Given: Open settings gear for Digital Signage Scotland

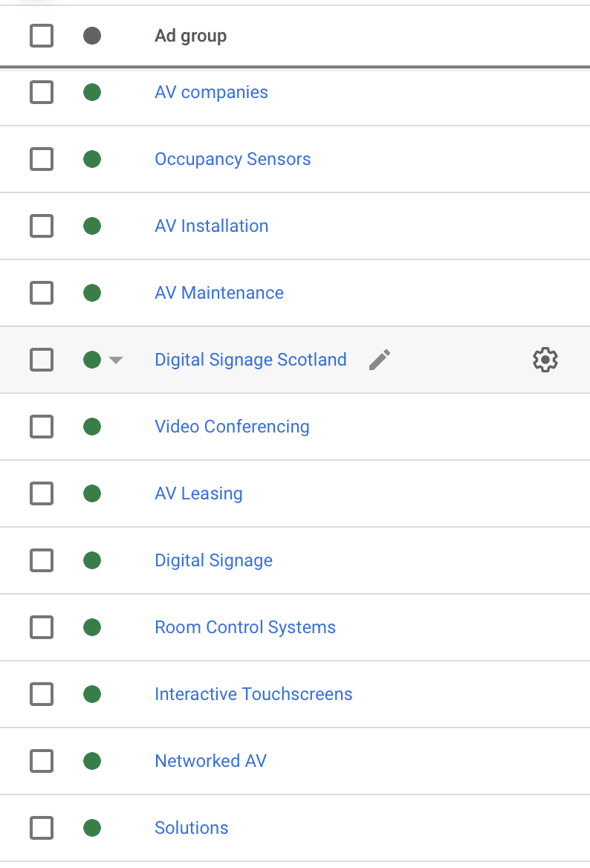Looking at the screenshot, I should (x=545, y=360).
